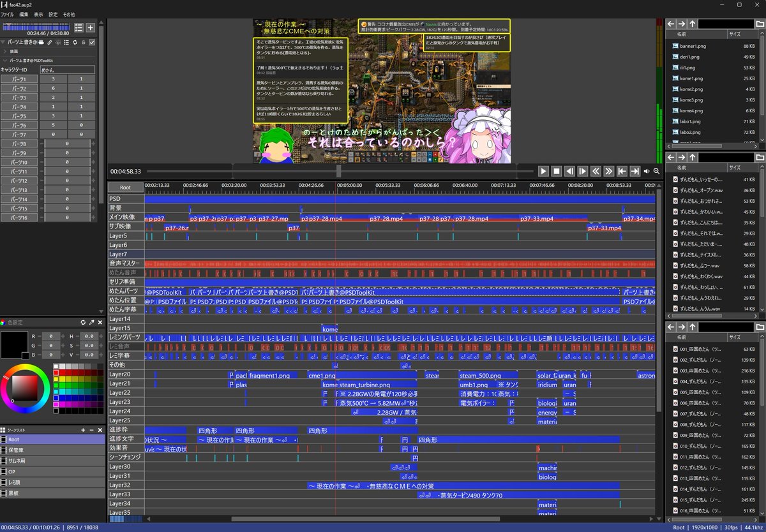
Task: Add a scene with the シーンリスト plus
Action: [83, 430]
